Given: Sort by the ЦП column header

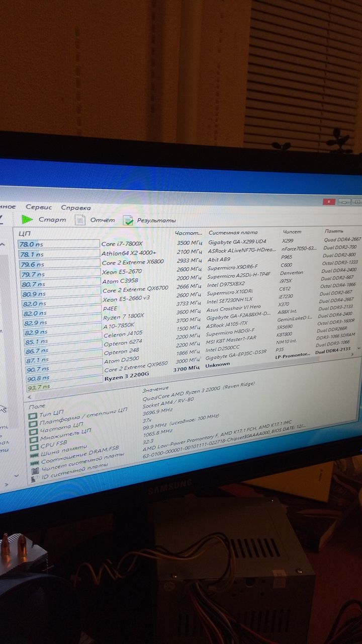Looking at the screenshot, I should click(25, 233).
